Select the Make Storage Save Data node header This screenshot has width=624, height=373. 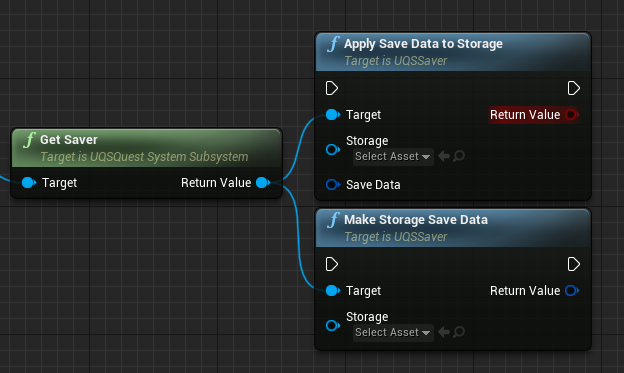453,228
